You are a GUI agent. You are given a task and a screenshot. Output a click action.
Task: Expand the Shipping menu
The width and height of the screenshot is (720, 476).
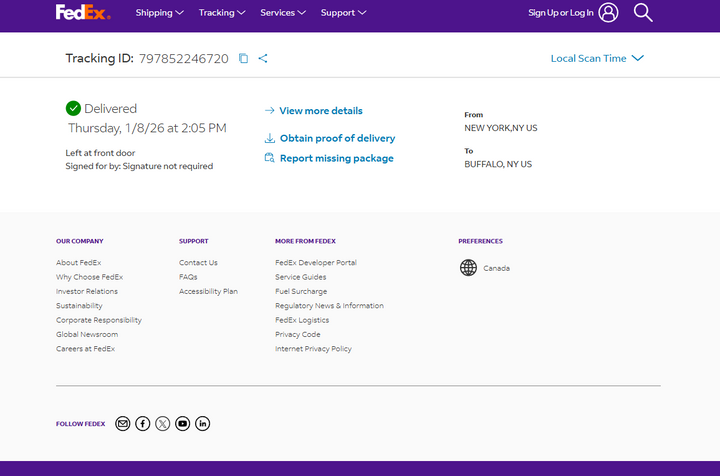(159, 13)
